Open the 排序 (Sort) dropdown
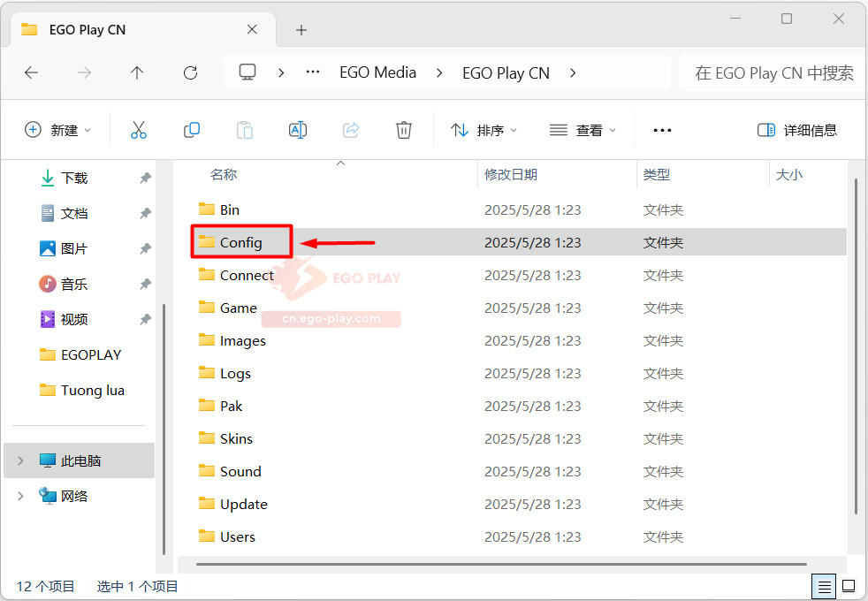The height and width of the screenshot is (601, 868). click(x=483, y=130)
